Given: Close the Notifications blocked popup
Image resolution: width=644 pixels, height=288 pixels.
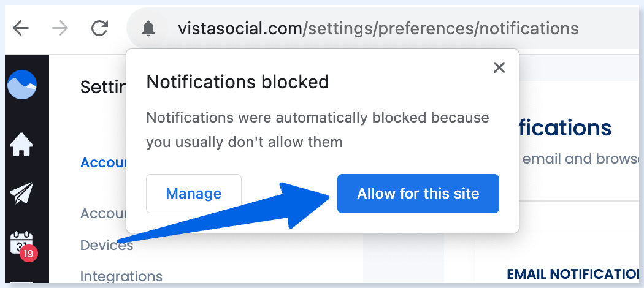Looking at the screenshot, I should point(499,67).
